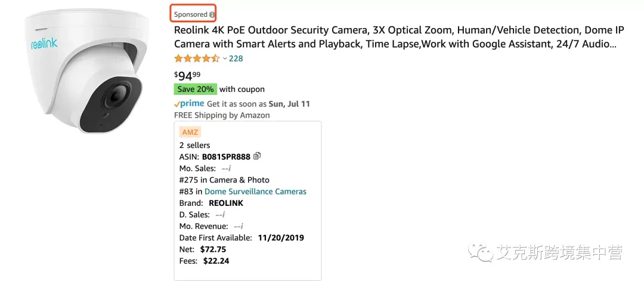This screenshot has width=644, height=281.
Task: Click the green Save 20% coupon badge
Action: click(196, 89)
